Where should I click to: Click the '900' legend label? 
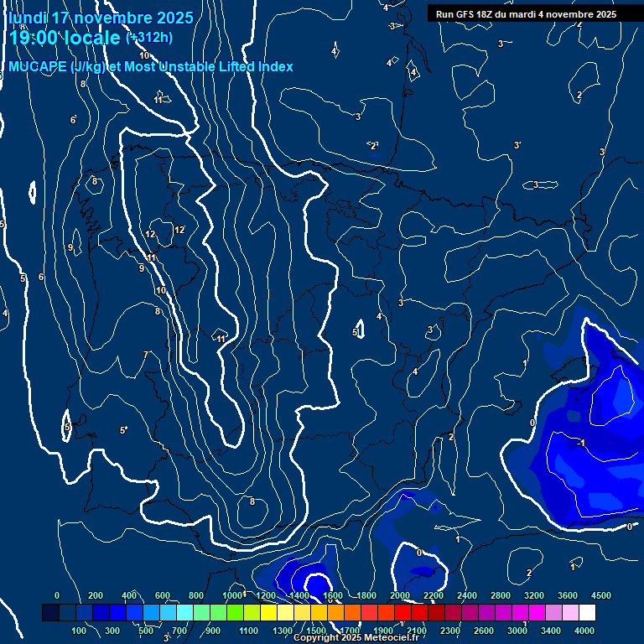pyautogui.click(x=213, y=631)
